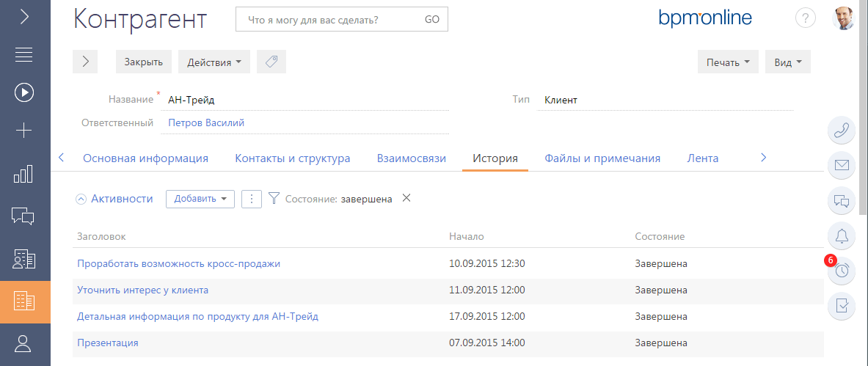Click the GO button in command line
Image resolution: width=868 pixels, height=366 pixels.
(431, 19)
